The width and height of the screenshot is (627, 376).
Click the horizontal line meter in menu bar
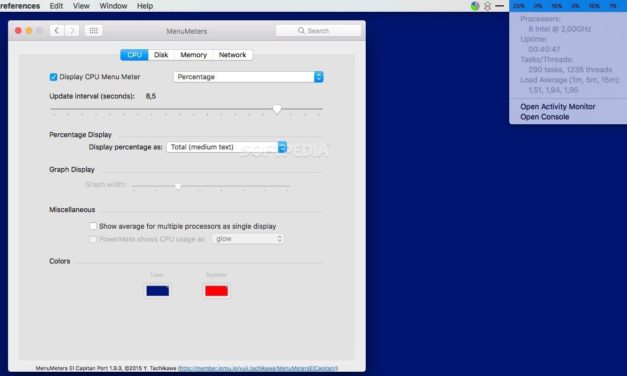pos(499,6)
